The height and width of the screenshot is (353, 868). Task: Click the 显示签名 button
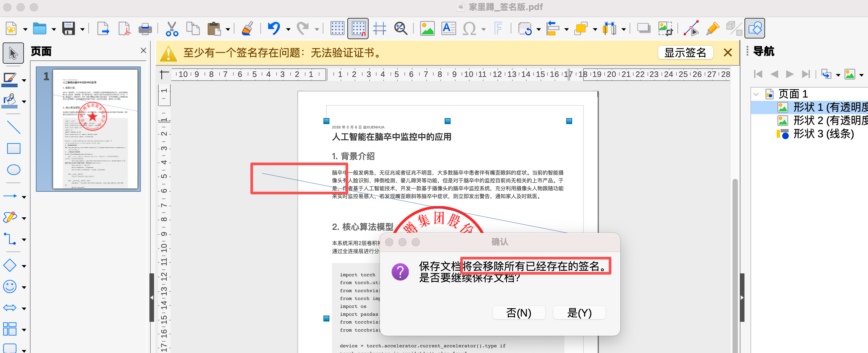pos(685,52)
